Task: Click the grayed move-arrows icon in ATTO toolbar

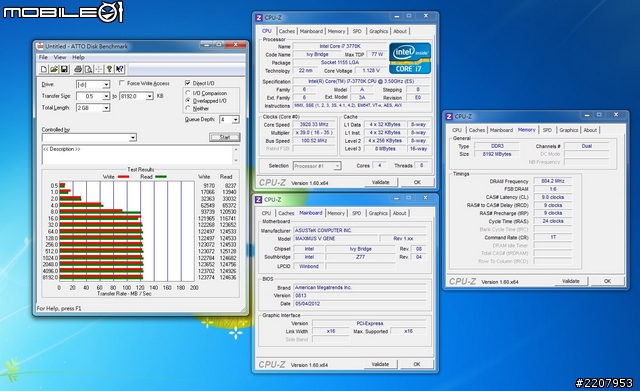Action: tap(98, 69)
